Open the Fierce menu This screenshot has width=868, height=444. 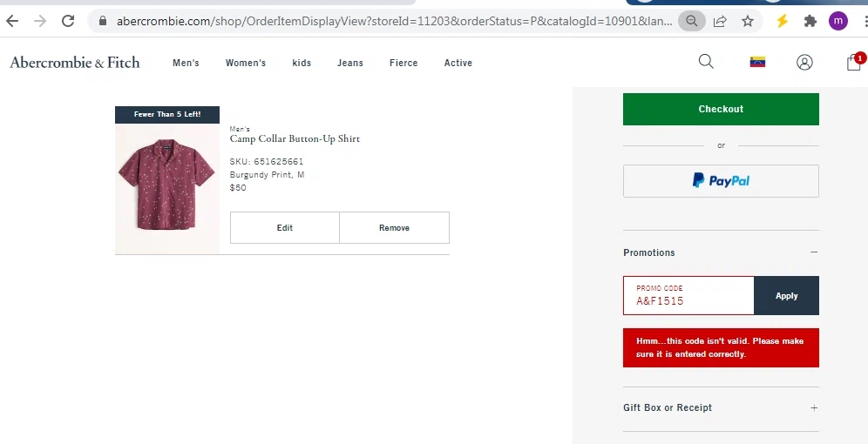point(403,63)
